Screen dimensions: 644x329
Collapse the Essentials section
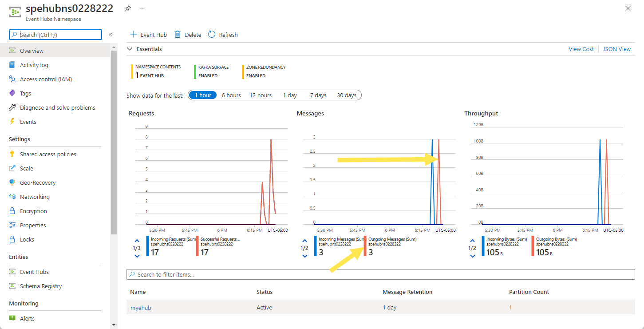point(130,49)
